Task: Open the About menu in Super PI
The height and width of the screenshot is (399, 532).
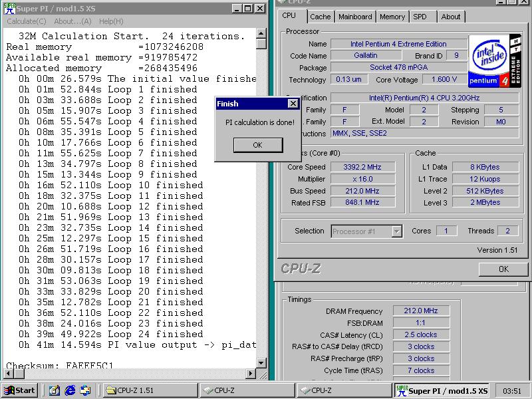Action: 72,21
